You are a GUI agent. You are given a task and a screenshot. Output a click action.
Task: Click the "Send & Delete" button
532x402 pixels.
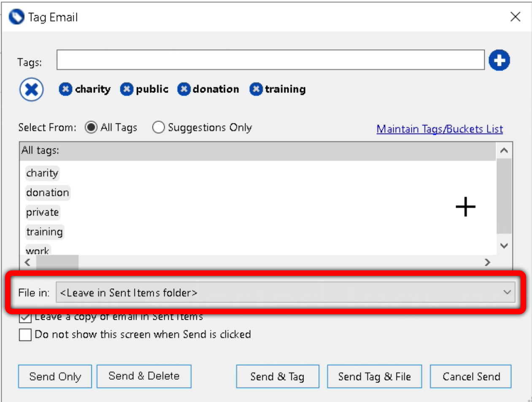(144, 376)
